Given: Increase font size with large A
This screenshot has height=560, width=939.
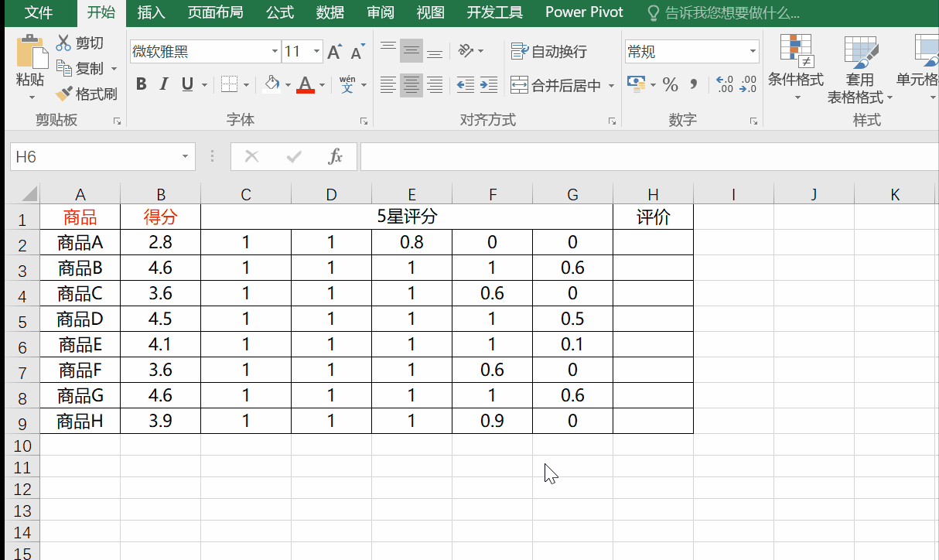Looking at the screenshot, I should point(334,52).
